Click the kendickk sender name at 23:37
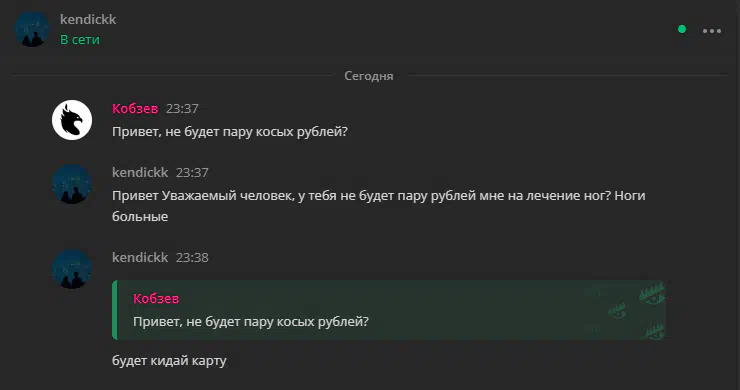740x390 pixels. (x=140, y=172)
